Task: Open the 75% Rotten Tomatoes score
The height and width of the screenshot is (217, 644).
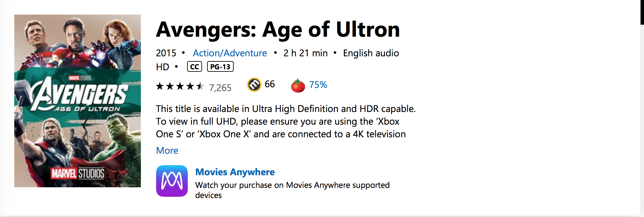Action: (318, 85)
